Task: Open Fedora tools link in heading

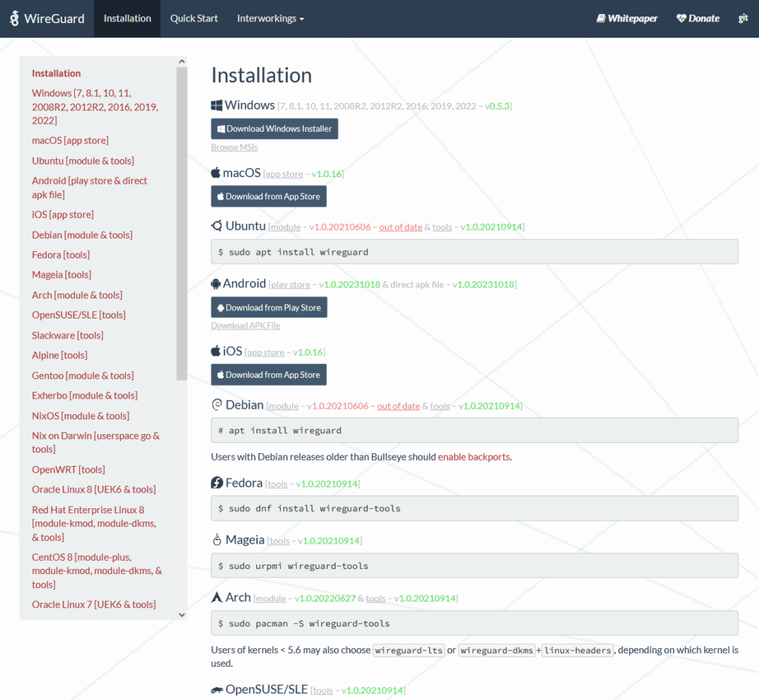Action: (277, 484)
